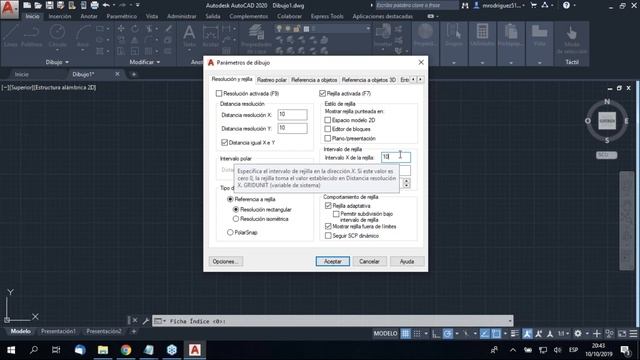Check Editor de bloques checkbox
This screenshot has height=360, width=640.
pos(328,129)
